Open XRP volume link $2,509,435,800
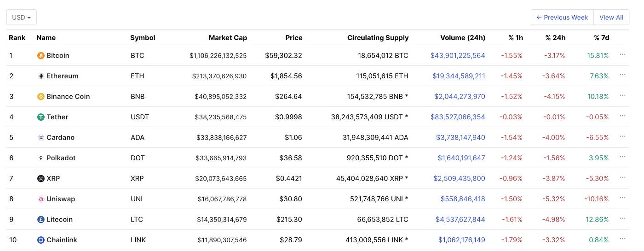This screenshot has width=644, height=251. (460, 179)
